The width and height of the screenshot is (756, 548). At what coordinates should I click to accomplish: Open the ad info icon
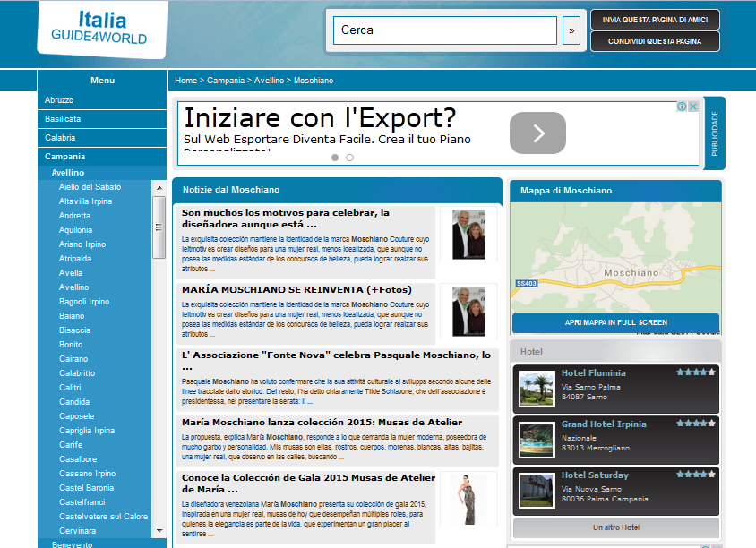(682, 107)
